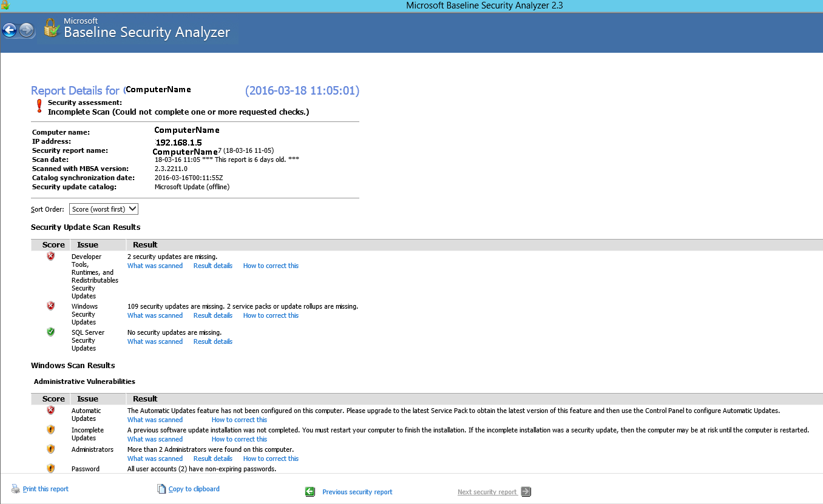Click the back navigation arrow
Viewport: 823px width, 504px height.
tap(10, 30)
